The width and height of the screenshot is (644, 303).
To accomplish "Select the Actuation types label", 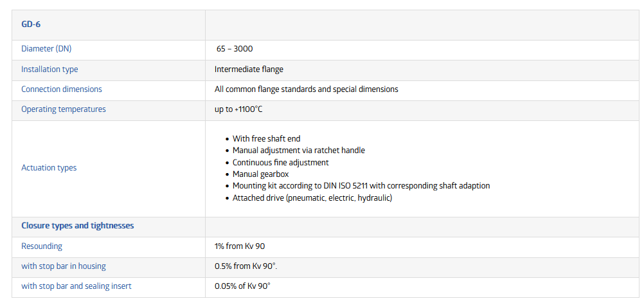I will pyautogui.click(x=49, y=167).
